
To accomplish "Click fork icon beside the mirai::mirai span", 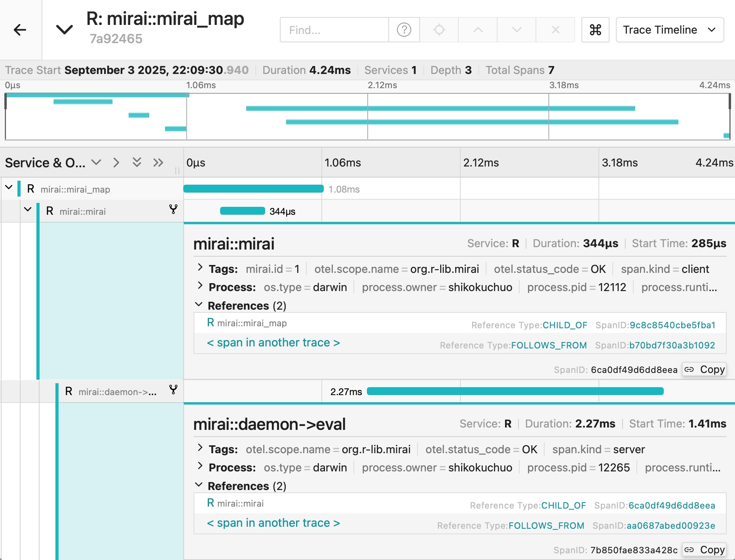I will point(173,210).
